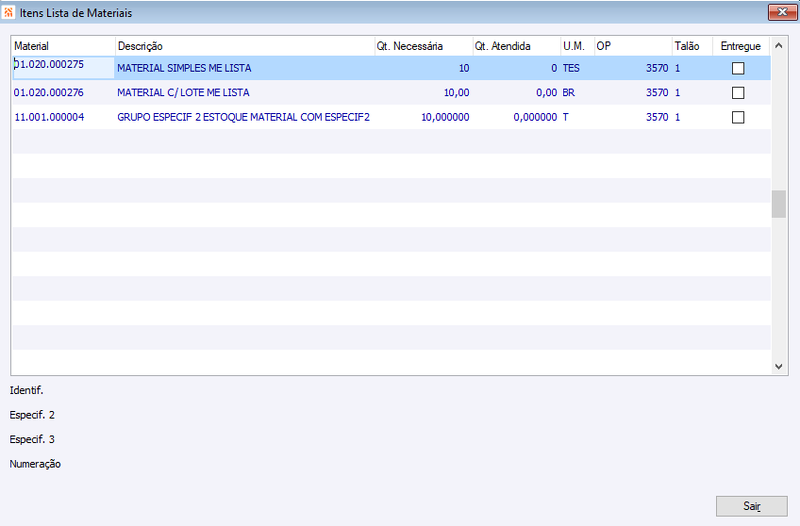Select material code 01.020.000275 cell
Viewport: 800px width, 526px height.
click(64, 67)
